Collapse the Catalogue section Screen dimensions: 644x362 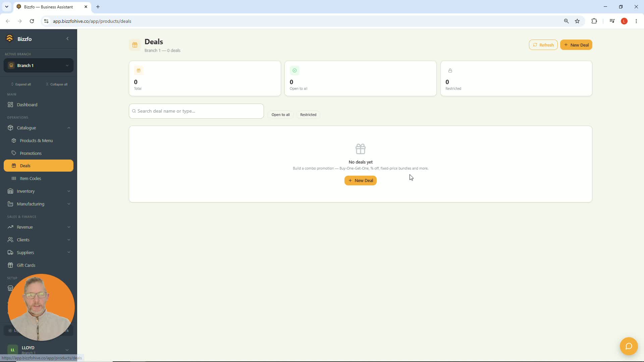point(39,128)
